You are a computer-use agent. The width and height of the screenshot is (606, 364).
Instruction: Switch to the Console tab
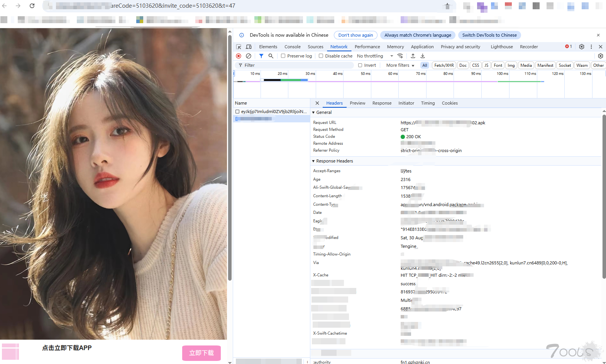click(x=293, y=47)
